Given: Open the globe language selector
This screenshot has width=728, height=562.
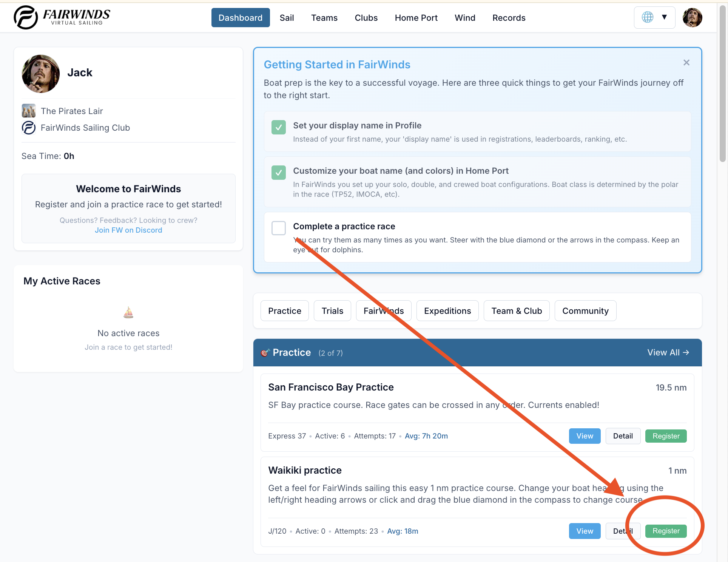Looking at the screenshot, I should (648, 17).
